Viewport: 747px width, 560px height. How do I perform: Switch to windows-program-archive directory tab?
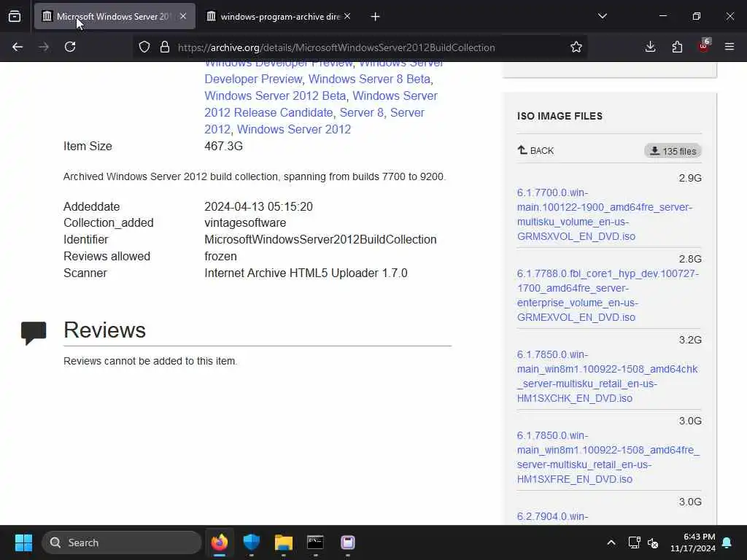(279, 17)
